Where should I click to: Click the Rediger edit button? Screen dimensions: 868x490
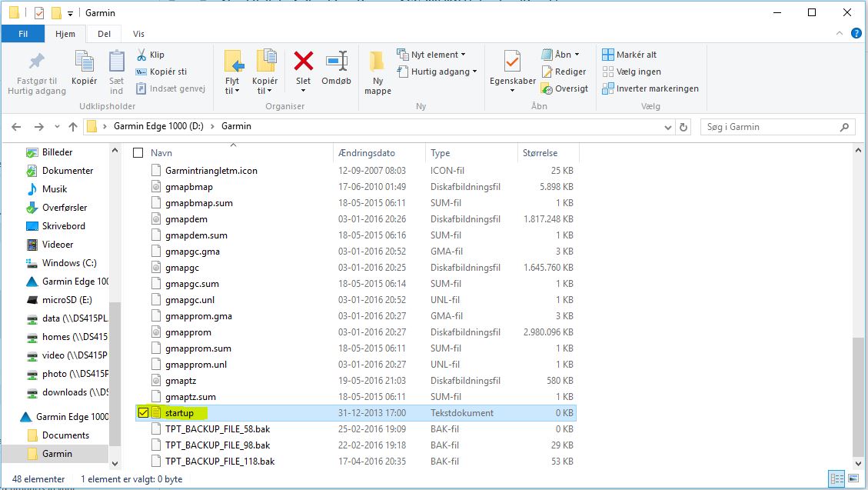coord(564,72)
